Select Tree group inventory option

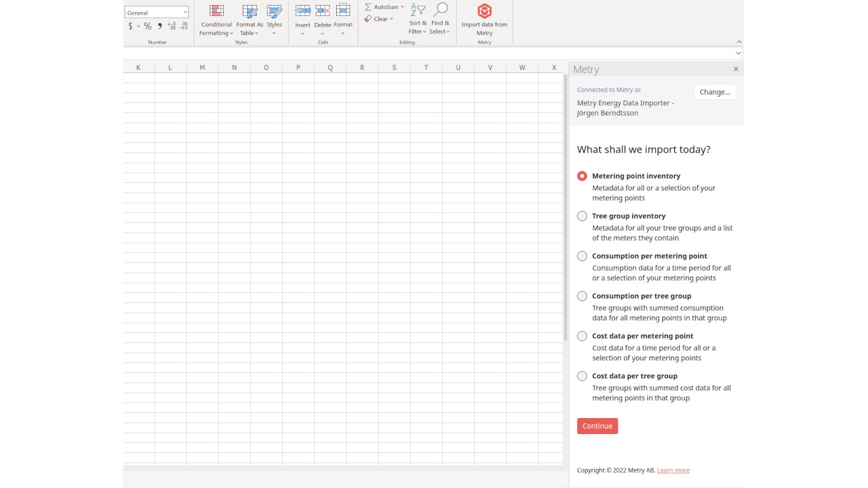[x=582, y=216]
